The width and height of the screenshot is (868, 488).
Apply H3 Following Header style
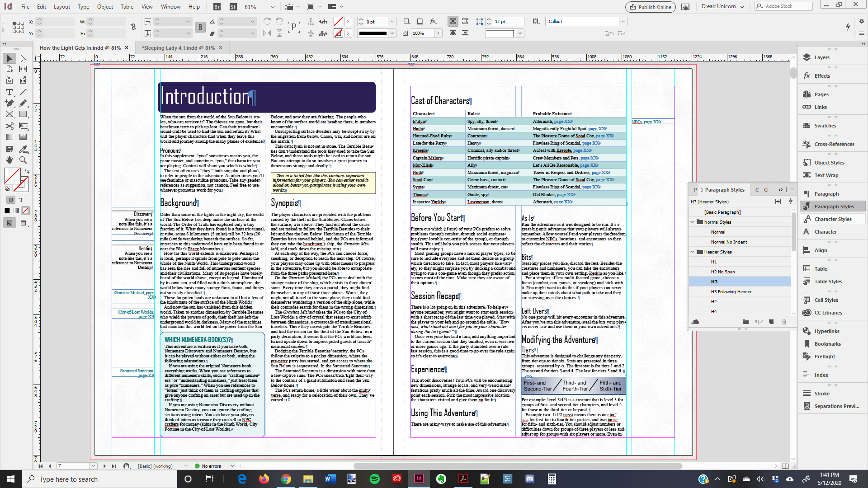(731, 291)
